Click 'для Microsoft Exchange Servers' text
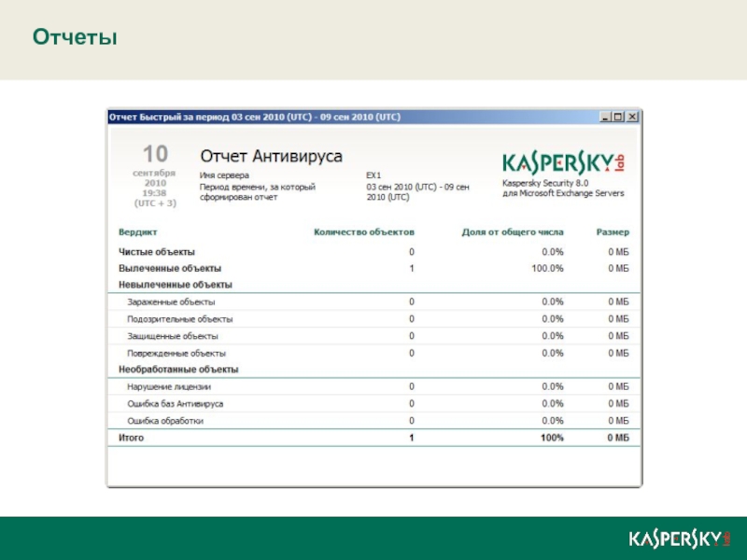Image resolution: width=747 pixels, height=560 pixels. tap(563, 193)
